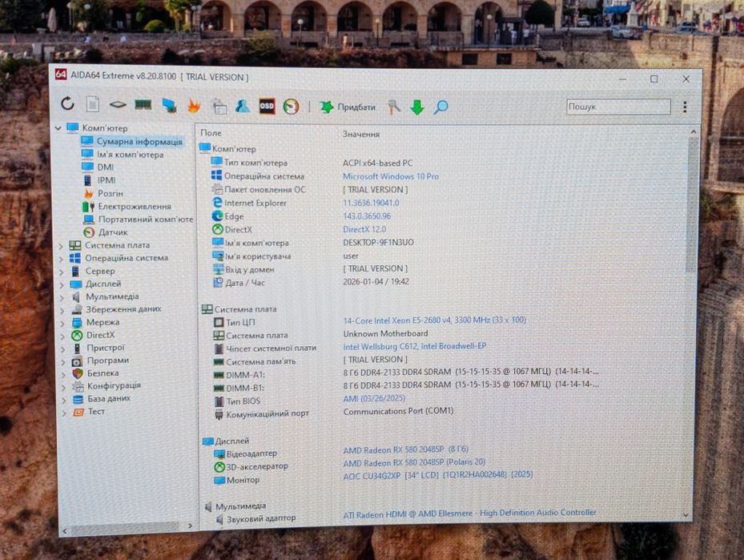Open the Radeon RX 580 Polaris 20 link

(414, 462)
